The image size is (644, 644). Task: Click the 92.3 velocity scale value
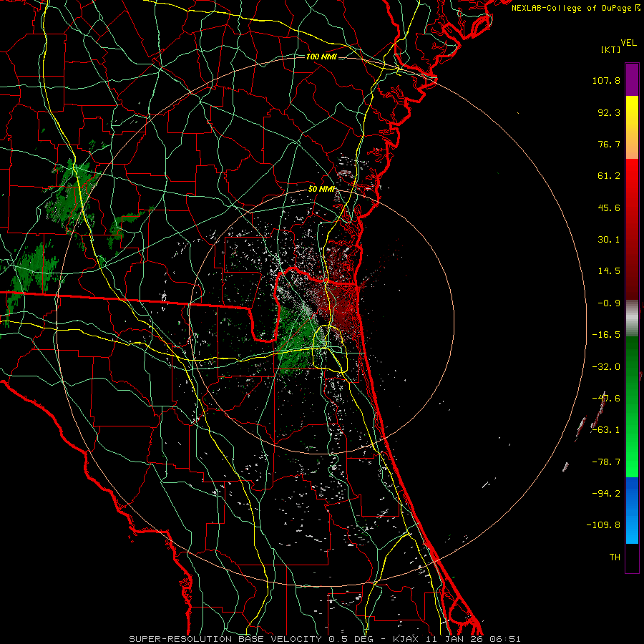coord(609,112)
